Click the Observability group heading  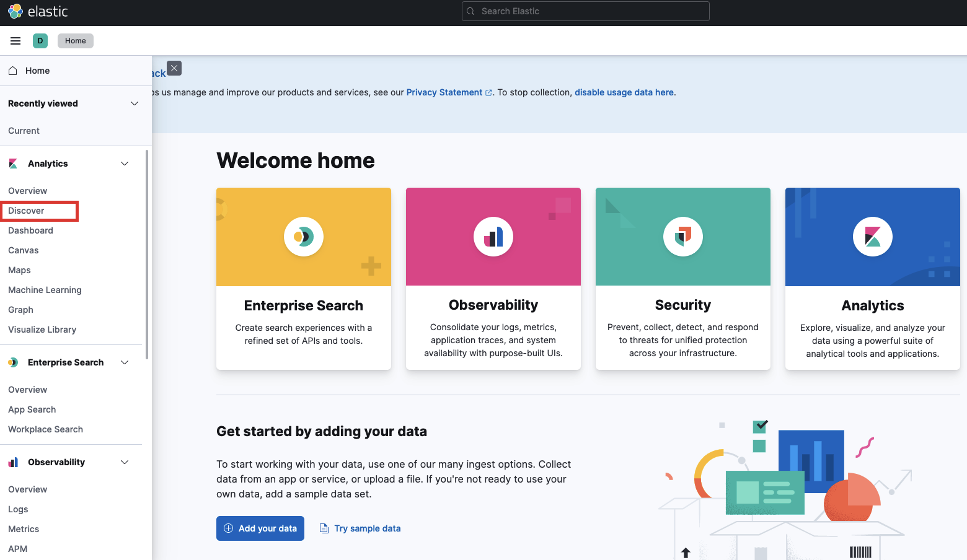click(56, 462)
